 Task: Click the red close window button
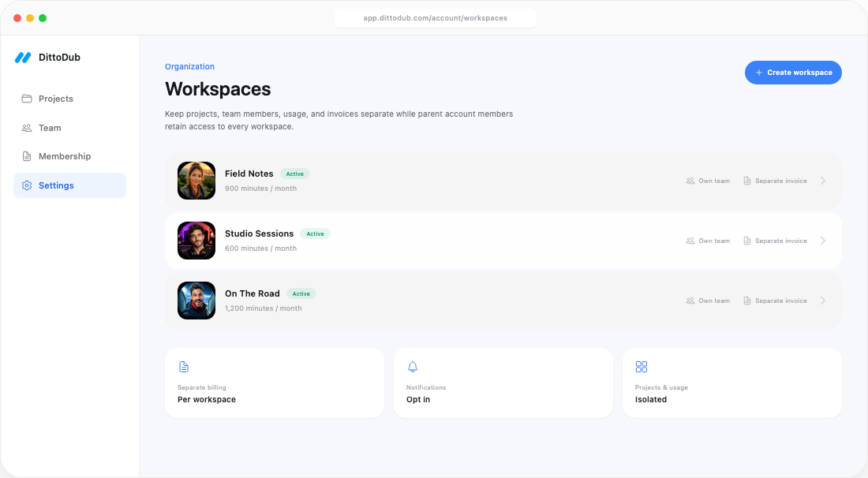click(x=17, y=18)
